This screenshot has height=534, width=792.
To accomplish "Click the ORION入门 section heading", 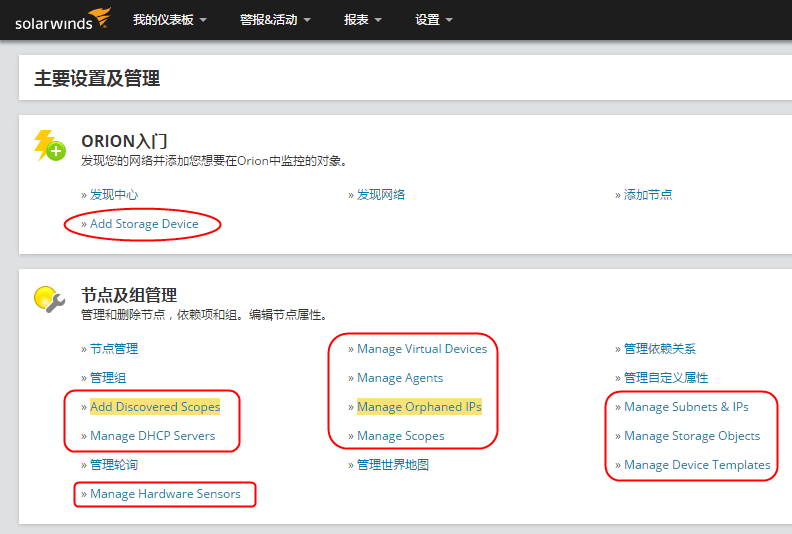I will 124,141.
